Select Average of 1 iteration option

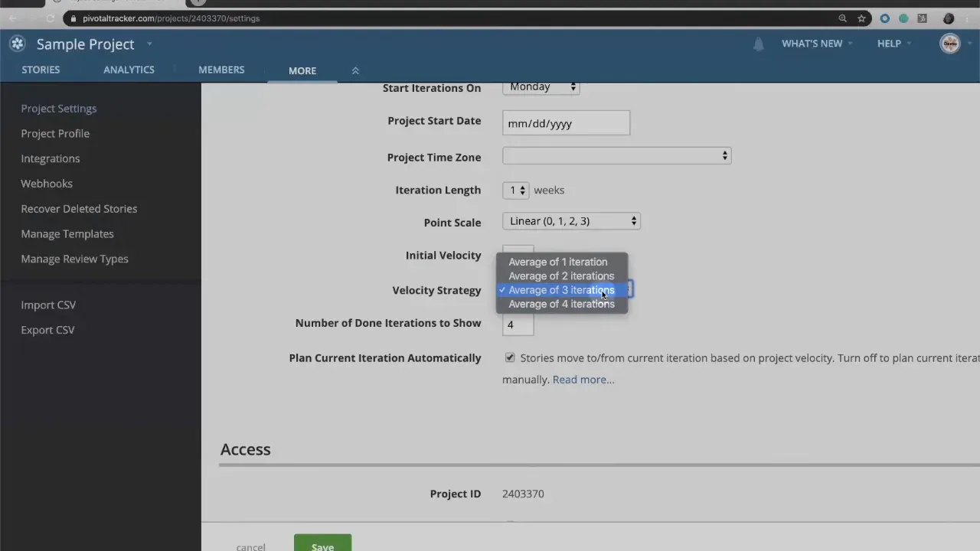coord(557,262)
